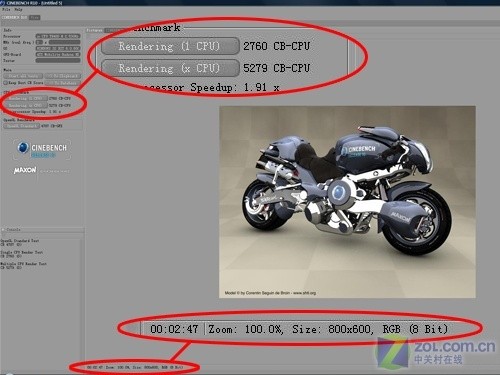
Task: Click the Processor name field
Action: (x=58, y=36)
